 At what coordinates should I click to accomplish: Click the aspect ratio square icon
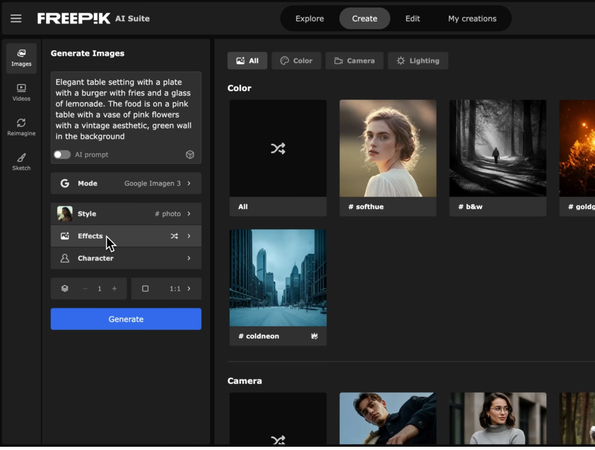(x=145, y=288)
